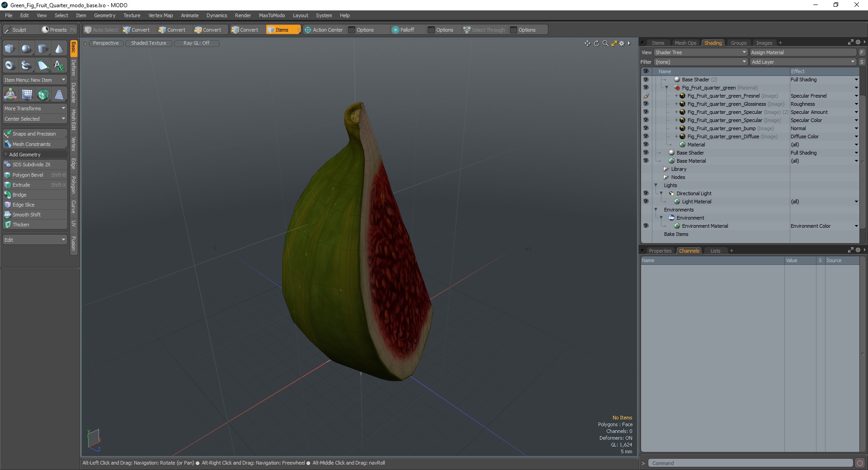Toggle visibility of bump image layer
Screen dimensions: 868x470
pos(646,128)
